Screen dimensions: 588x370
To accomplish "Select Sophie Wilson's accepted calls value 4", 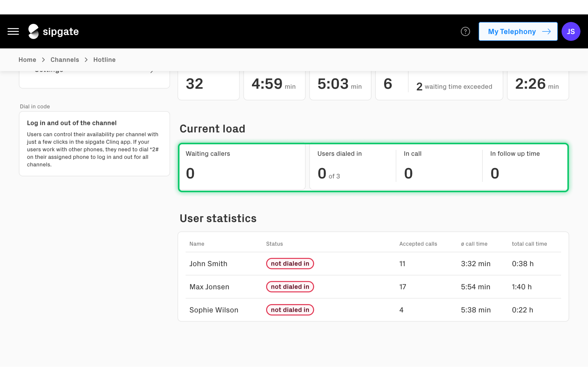I will tap(401, 310).
